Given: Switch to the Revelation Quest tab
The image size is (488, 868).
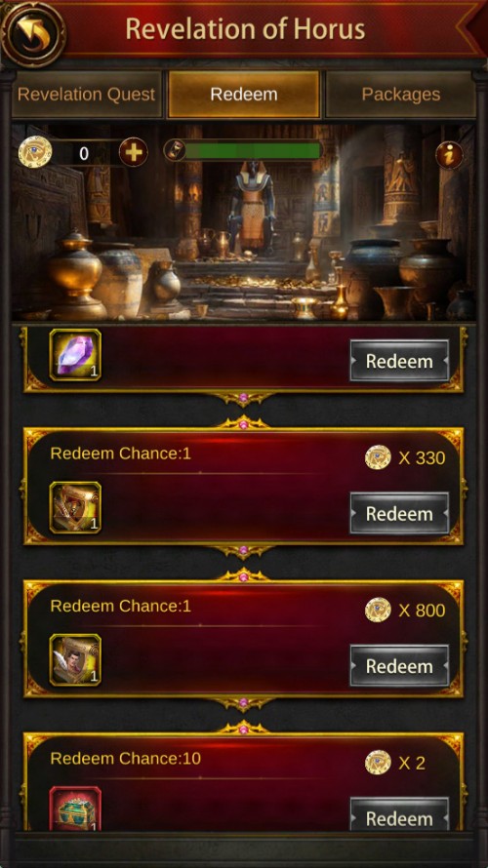Looking at the screenshot, I should (x=87, y=94).
